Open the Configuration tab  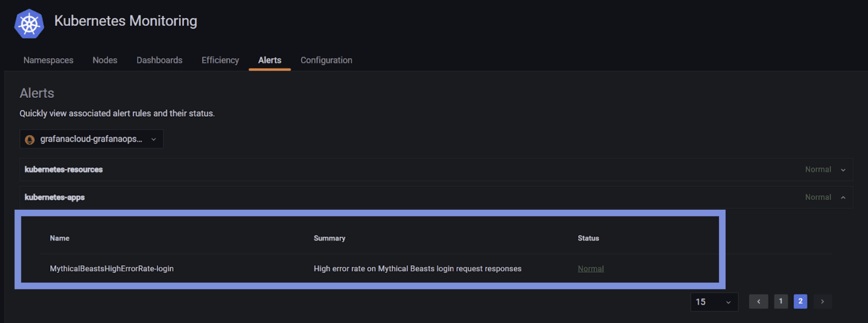pos(326,60)
